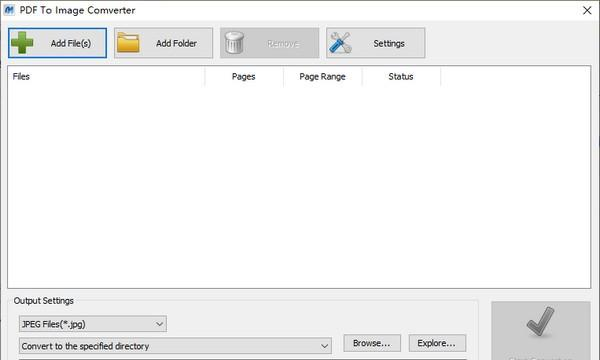Image resolution: width=600 pixels, height=360 pixels.
Task: Click the Pages column header
Action: point(244,77)
